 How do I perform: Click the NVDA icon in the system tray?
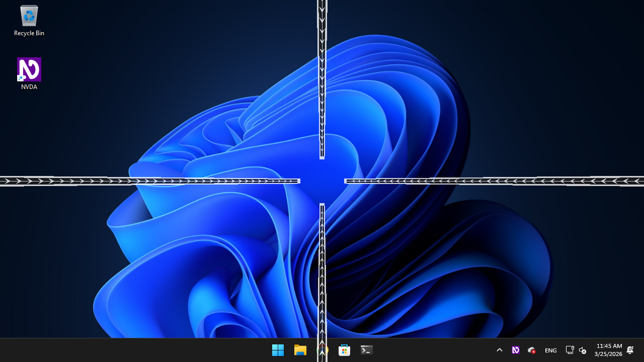point(516,350)
